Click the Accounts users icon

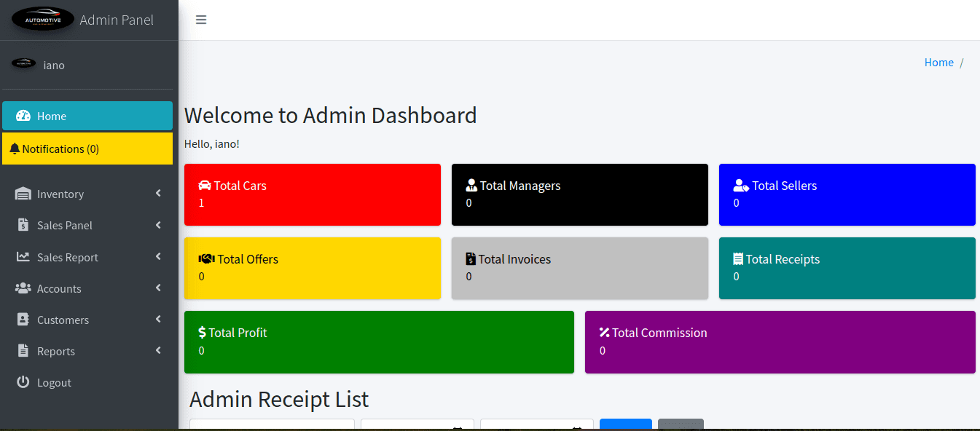(x=23, y=288)
